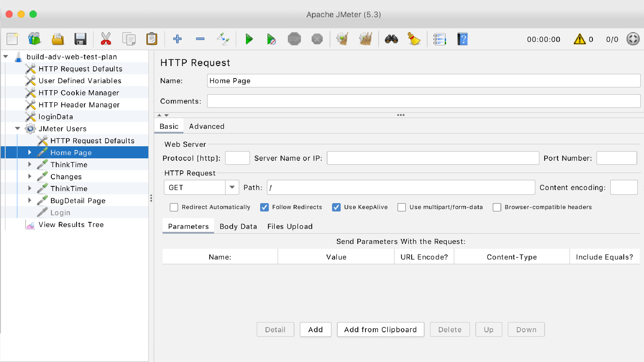The height and width of the screenshot is (362, 644).
Task: Click the Path input field
Action: [401, 187]
